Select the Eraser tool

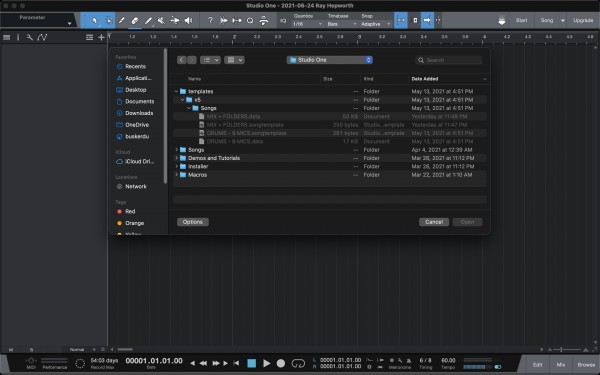click(x=135, y=20)
